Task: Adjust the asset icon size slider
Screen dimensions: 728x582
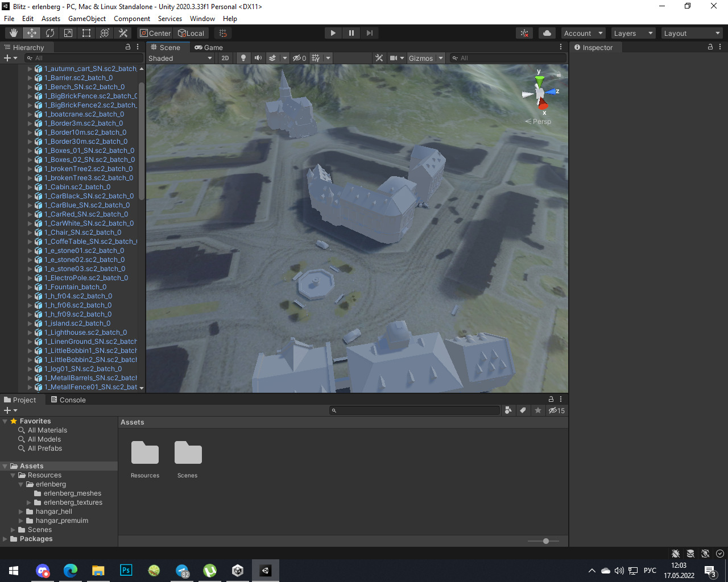Action: [x=546, y=541]
